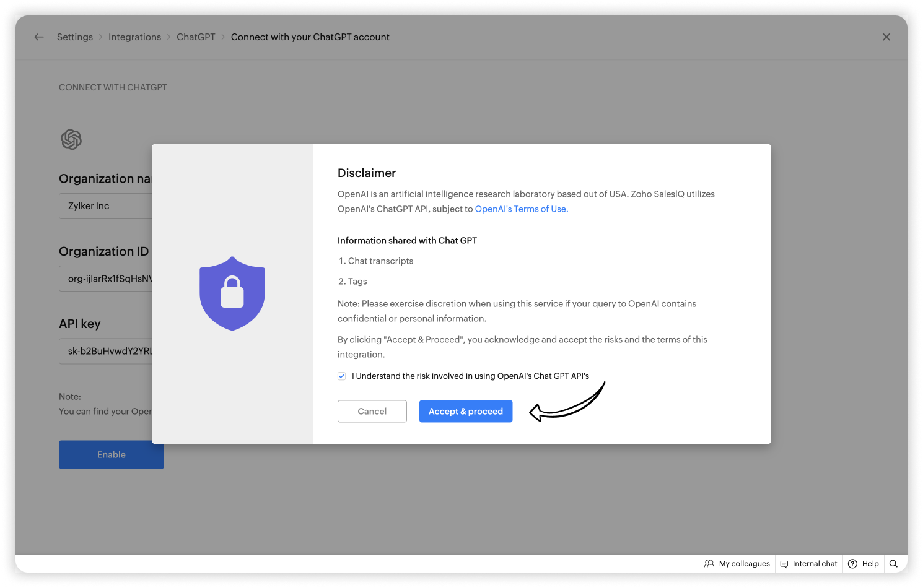This screenshot has height=588, width=923.
Task: Uncheck the risk acknowledgment checkbox
Action: click(341, 376)
